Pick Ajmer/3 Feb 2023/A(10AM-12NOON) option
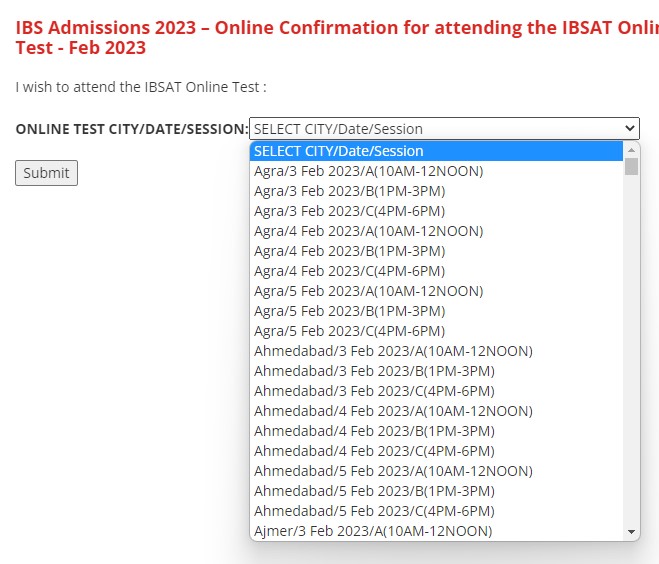 pyautogui.click(x=373, y=531)
